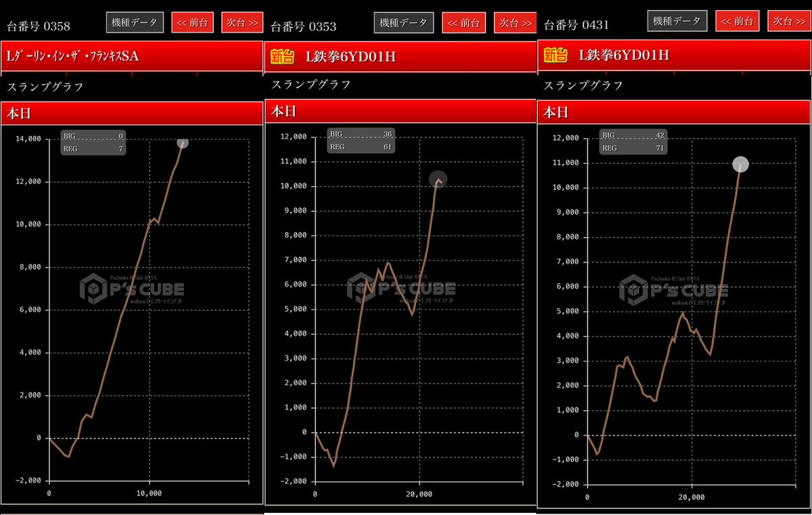The image size is (812, 515).
Task: Click the 20,000 x-axis label on 0431 graph
Action: pyautogui.click(x=691, y=497)
